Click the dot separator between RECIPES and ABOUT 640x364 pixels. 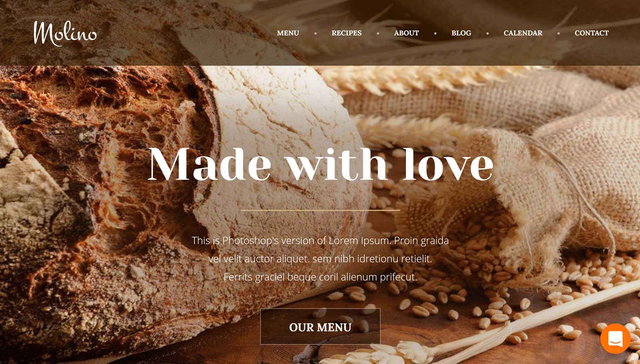pos(378,34)
